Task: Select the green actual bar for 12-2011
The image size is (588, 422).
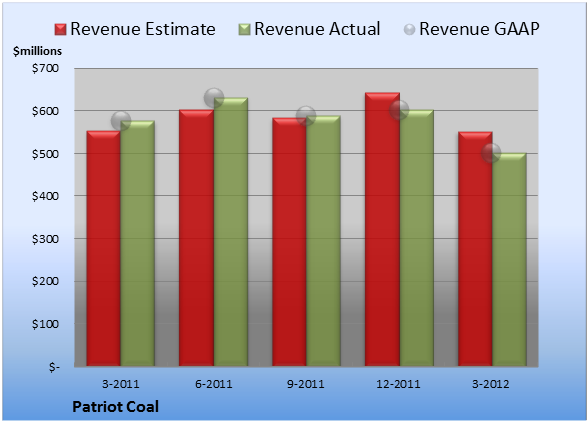Action: [417, 238]
